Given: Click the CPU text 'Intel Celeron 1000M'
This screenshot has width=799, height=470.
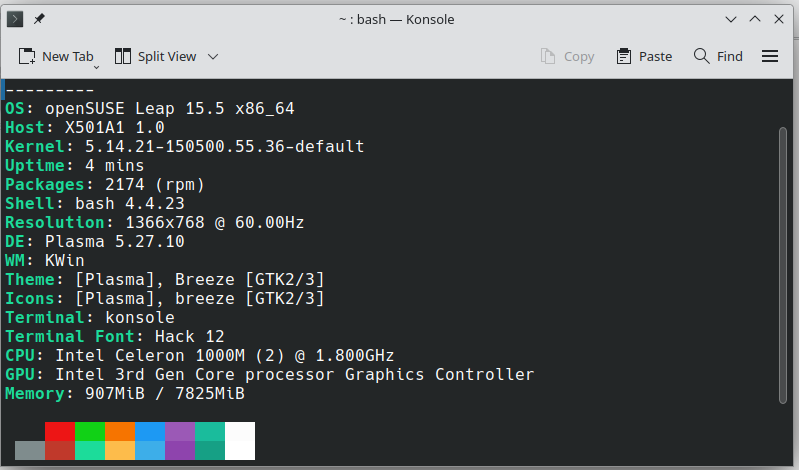Looking at the screenshot, I should 150,355.
